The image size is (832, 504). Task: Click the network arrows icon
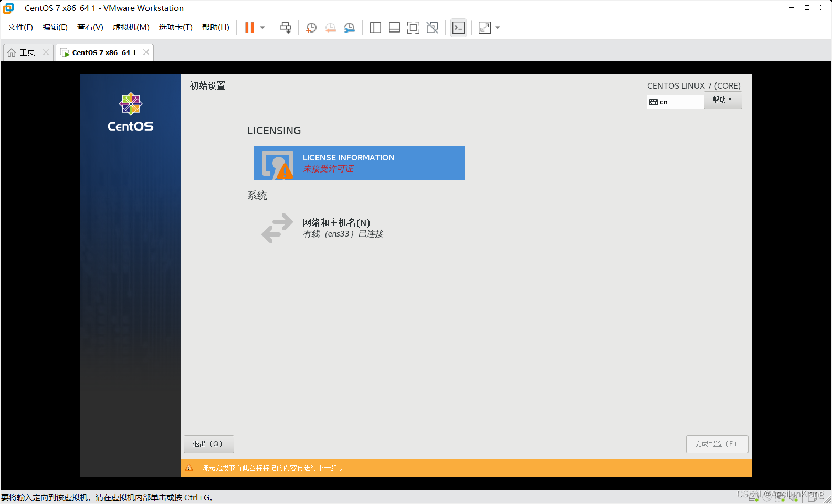[x=277, y=228]
